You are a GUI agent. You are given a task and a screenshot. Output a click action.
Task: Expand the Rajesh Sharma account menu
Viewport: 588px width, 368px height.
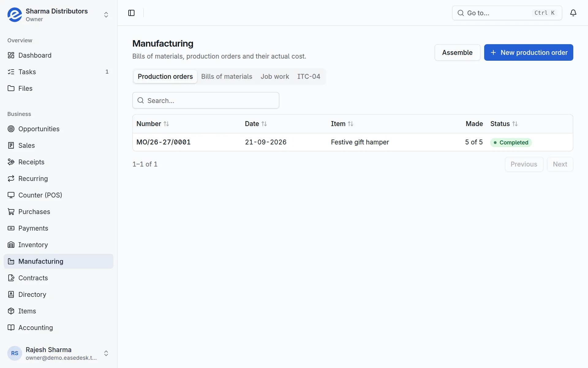[x=106, y=353]
